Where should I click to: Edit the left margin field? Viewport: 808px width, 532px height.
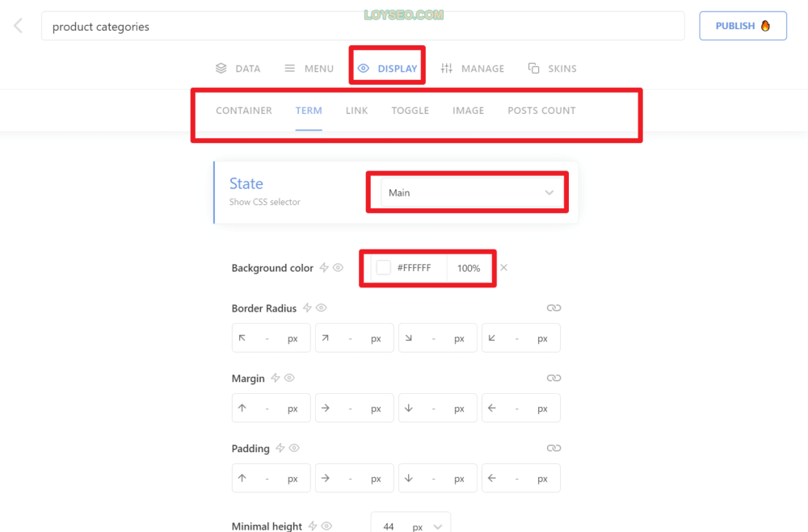point(521,408)
